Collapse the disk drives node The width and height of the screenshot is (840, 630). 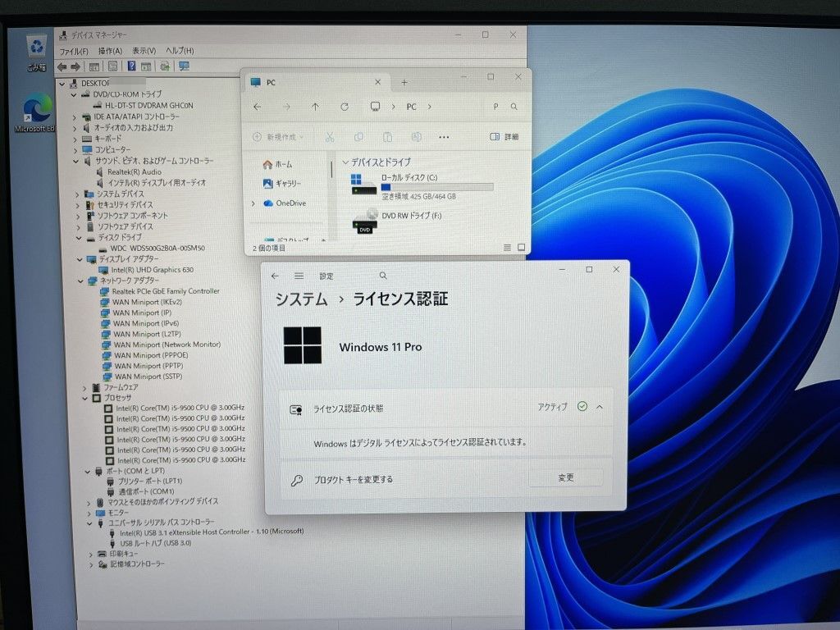click(79, 237)
